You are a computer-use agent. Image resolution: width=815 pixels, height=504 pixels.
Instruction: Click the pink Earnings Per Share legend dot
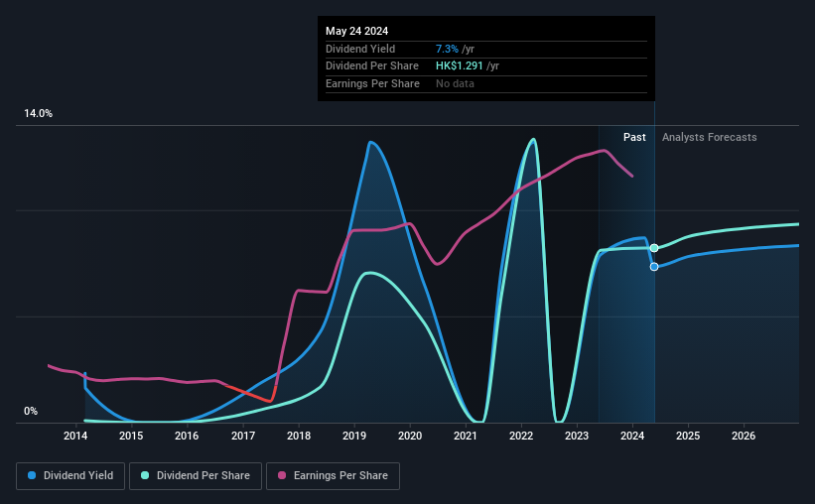tap(282, 475)
